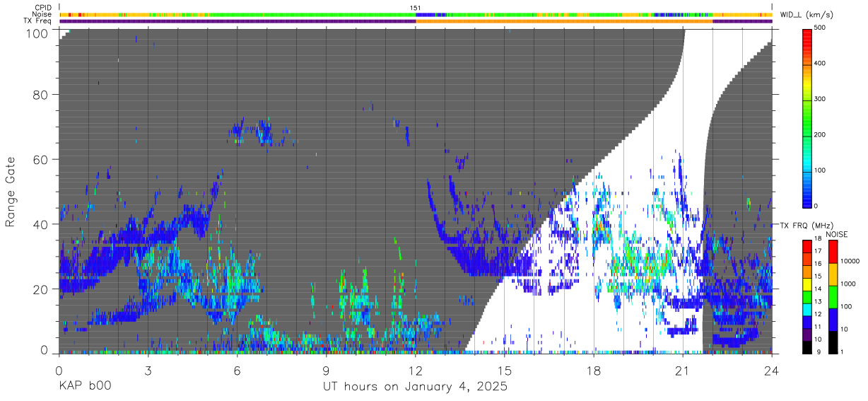Click the CPID label at top left

(42, 8)
